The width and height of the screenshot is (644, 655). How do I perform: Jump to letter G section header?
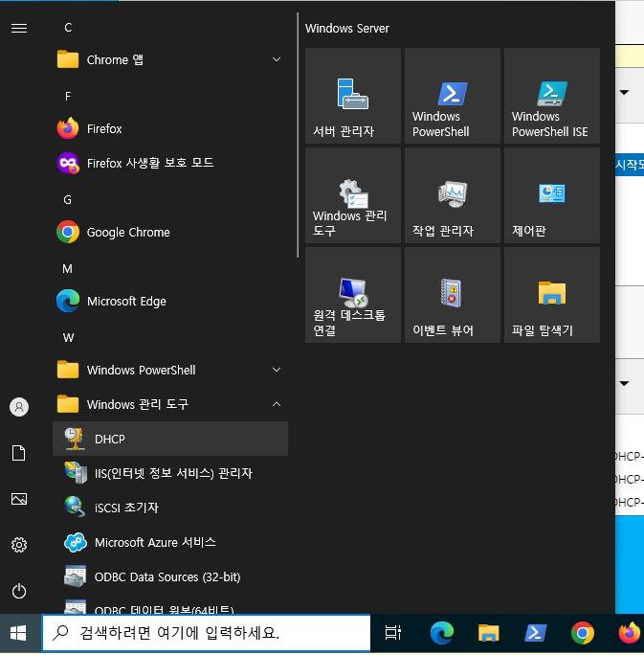68,200
